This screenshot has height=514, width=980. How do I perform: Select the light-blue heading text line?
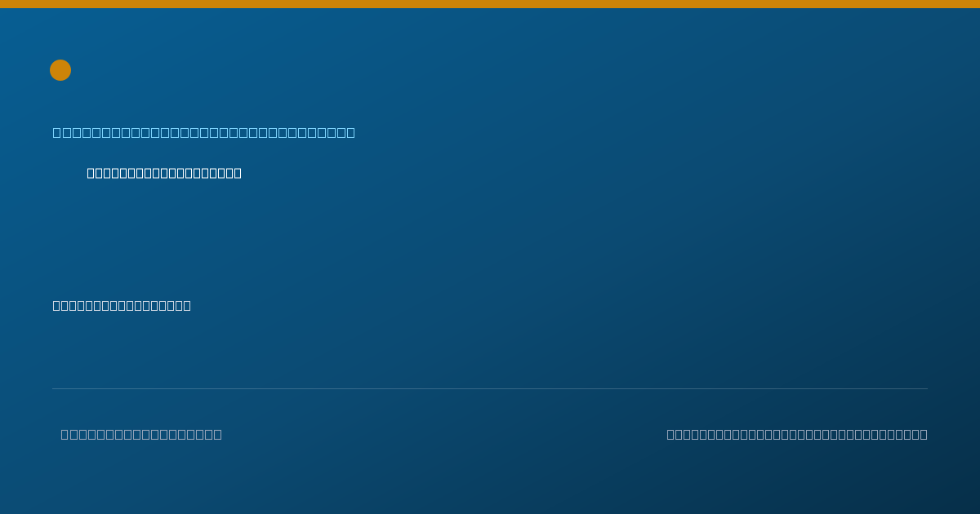point(204,132)
